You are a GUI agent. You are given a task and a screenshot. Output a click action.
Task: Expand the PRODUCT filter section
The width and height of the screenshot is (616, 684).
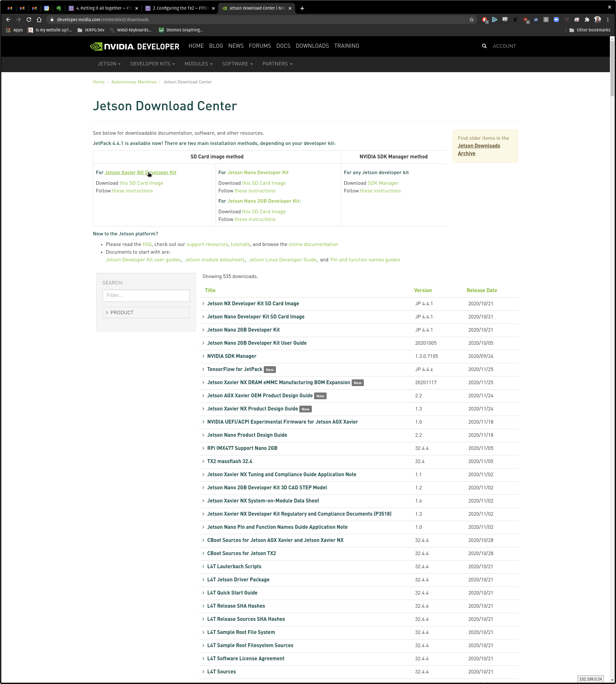click(146, 313)
